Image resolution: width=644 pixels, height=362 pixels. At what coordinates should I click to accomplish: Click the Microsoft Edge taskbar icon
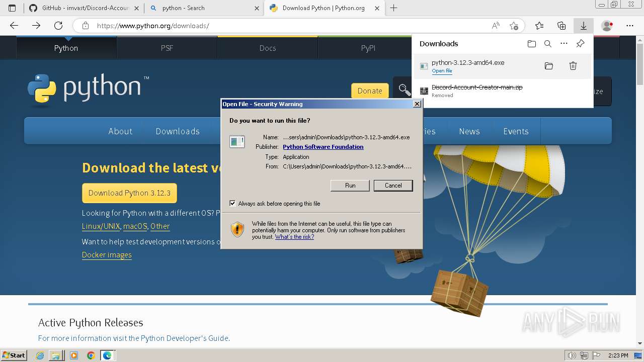[107, 355]
